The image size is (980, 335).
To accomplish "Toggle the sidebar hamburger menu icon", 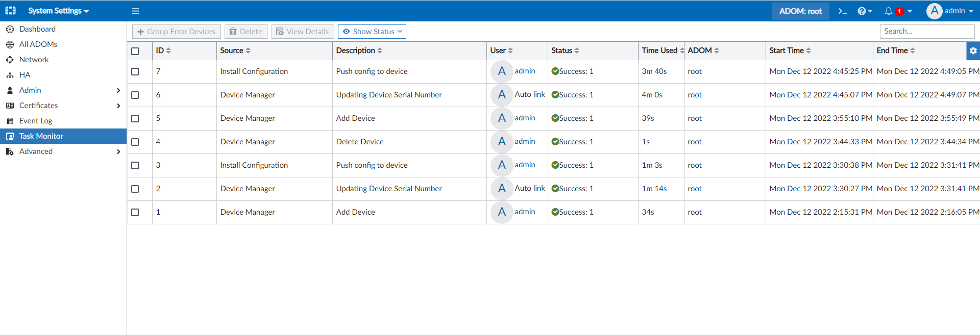I will tap(135, 11).
